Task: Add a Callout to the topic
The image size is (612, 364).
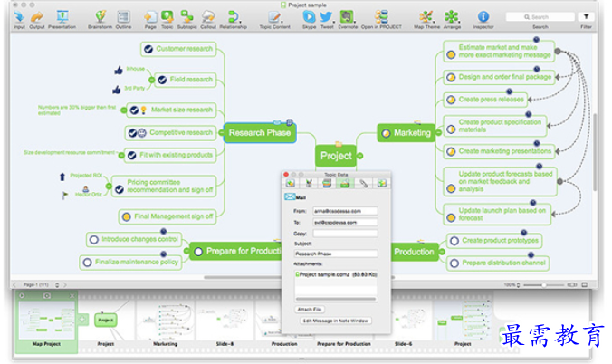Action: 208,20
